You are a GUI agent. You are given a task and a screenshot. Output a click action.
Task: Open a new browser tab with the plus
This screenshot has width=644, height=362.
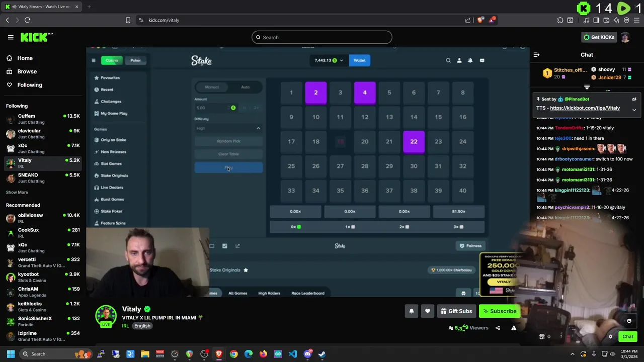coord(89,7)
